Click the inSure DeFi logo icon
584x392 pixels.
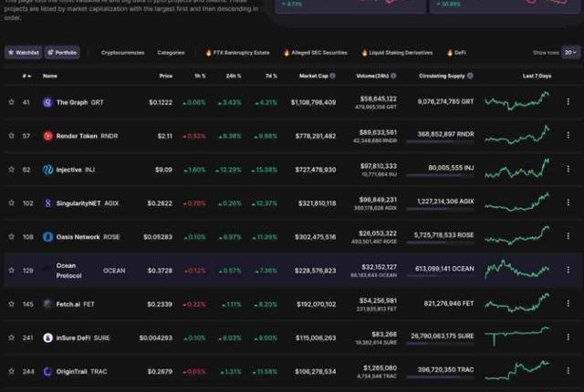pos(48,337)
